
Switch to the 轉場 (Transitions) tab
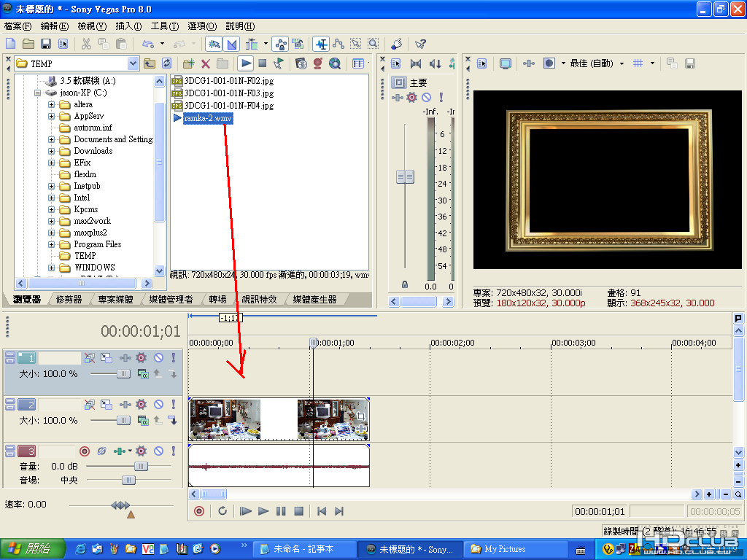(217, 300)
